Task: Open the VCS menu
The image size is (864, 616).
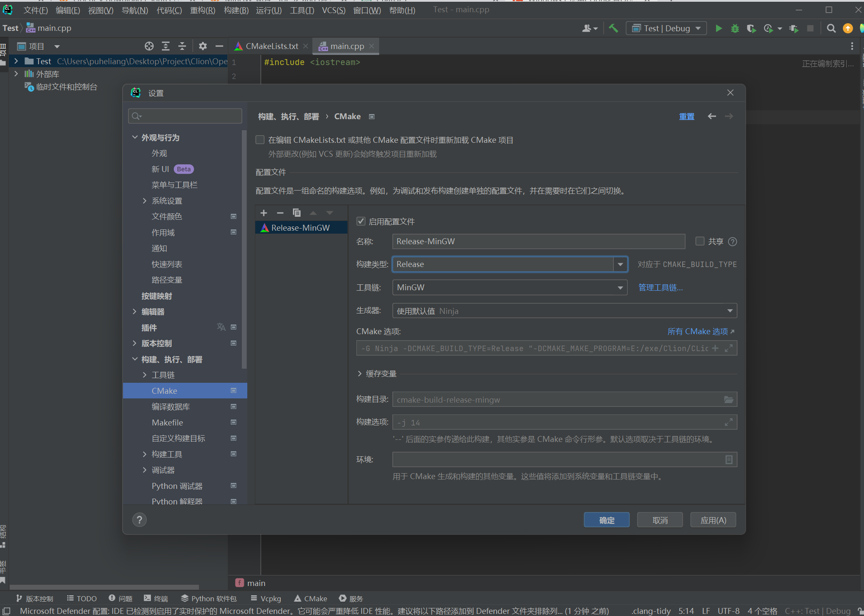Action: pos(334,10)
